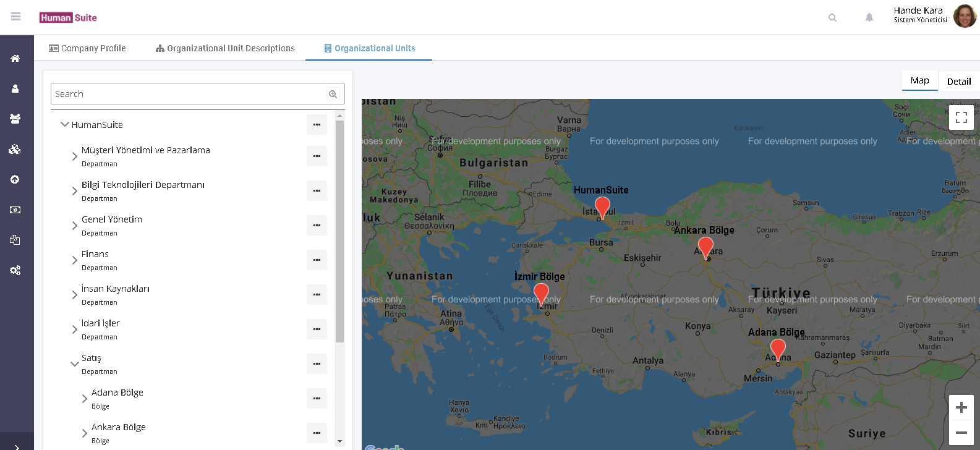This screenshot has height=450, width=980.
Task: Expand the Finans department node
Action: 75,260
